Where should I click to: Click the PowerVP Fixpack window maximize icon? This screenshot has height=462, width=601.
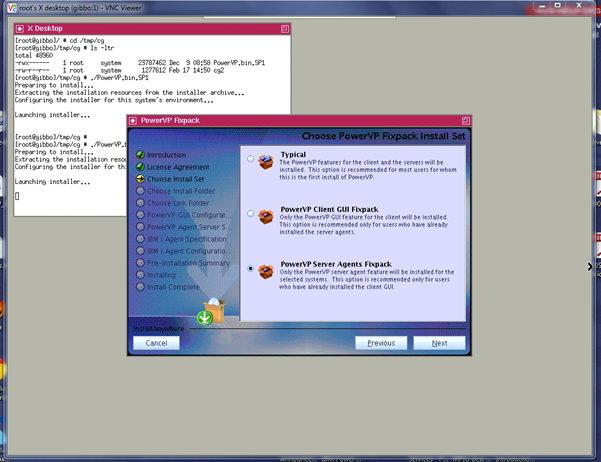click(x=465, y=121)
